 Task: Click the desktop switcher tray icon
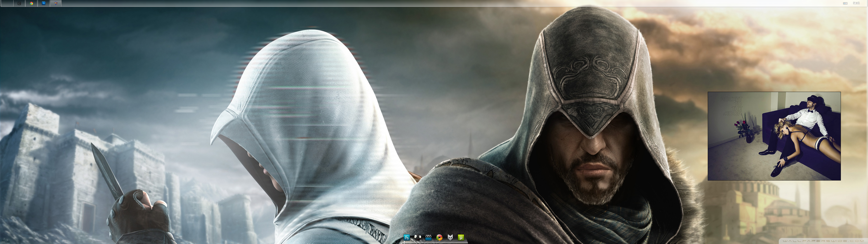(x=845, y=3)
